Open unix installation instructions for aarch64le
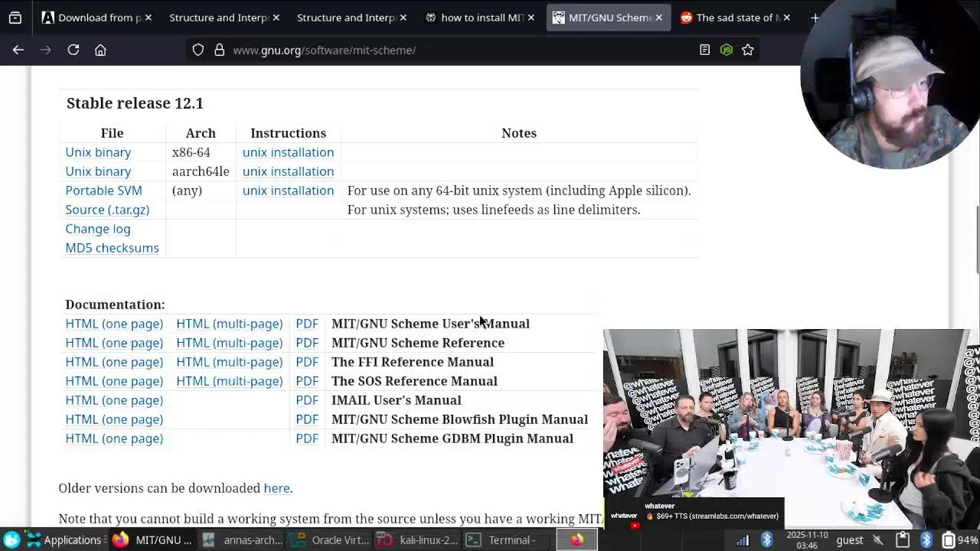Screen dimensions: 980x551 coord(288,171)
